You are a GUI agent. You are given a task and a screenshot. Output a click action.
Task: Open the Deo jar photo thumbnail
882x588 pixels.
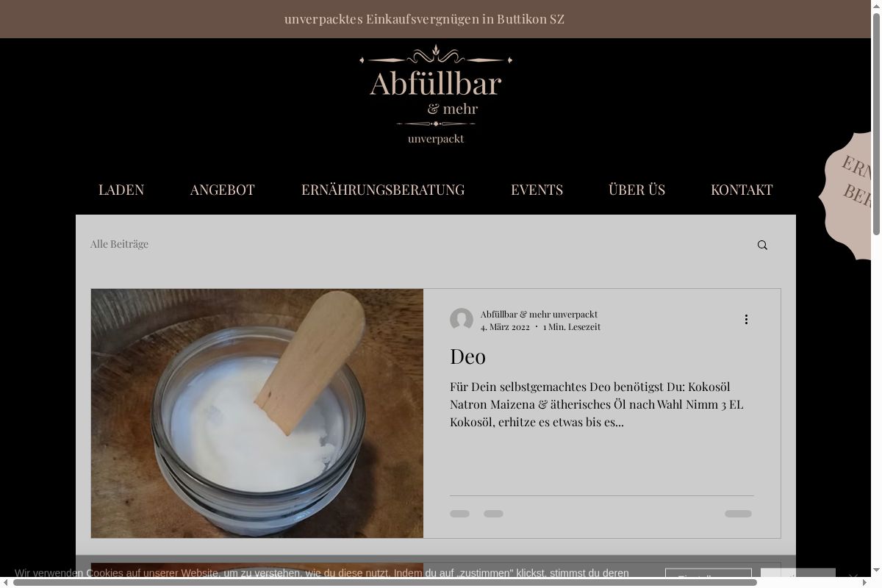pos(257,413)
